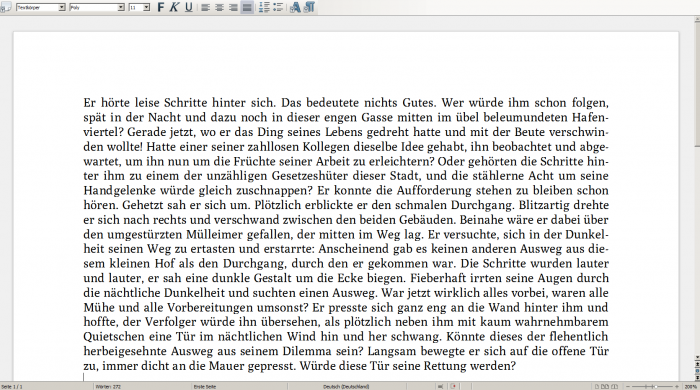The width and height of the screenshot is (700, 390).
Task: Jump to the previous page button
Action: pos(697,364)
